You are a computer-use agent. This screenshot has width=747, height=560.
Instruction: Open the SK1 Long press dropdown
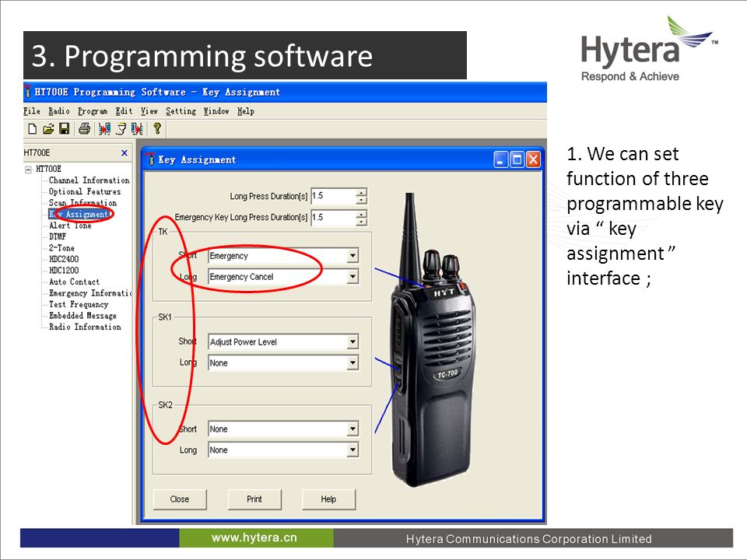352,363
